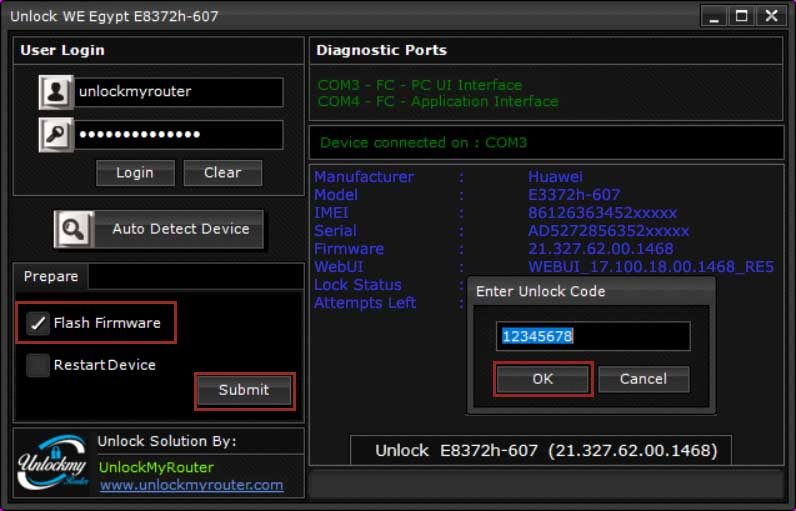Click the Huawei manufacturer value
The height and width of the screenshot is (511, 796).
555,177
